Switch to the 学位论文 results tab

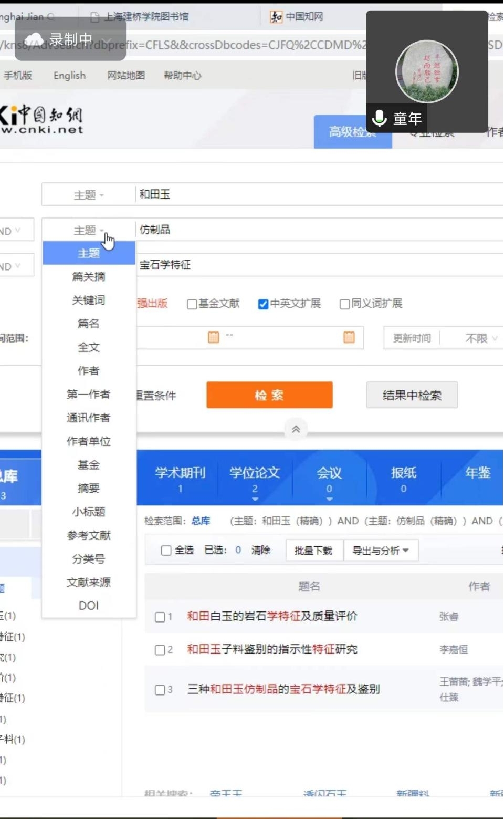255,478
